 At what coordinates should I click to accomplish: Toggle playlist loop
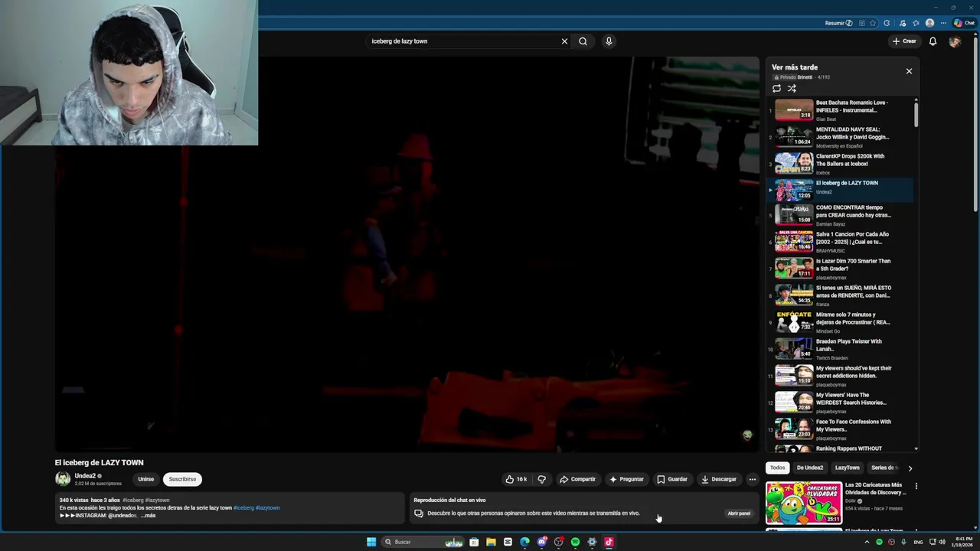click(x=776, y=89)
